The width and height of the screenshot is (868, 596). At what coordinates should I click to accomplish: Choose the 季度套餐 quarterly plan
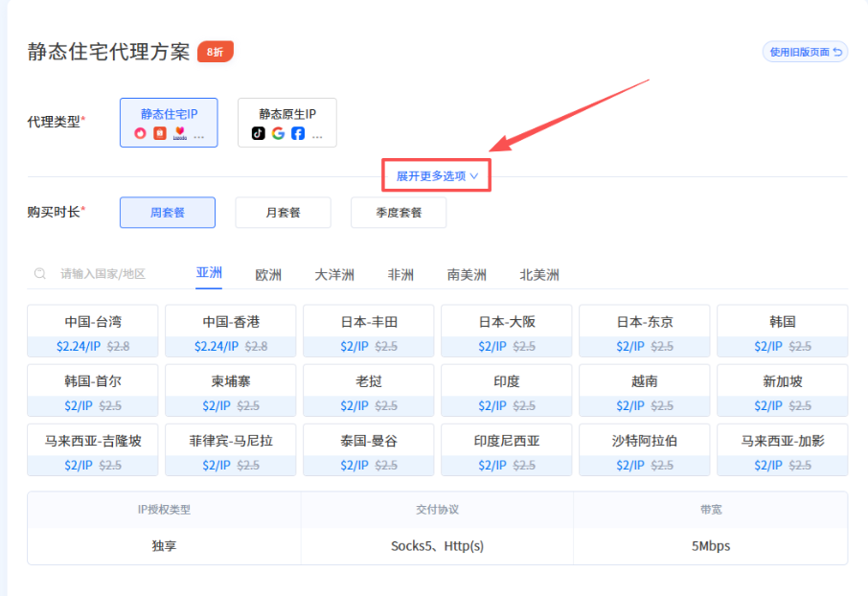399,212
